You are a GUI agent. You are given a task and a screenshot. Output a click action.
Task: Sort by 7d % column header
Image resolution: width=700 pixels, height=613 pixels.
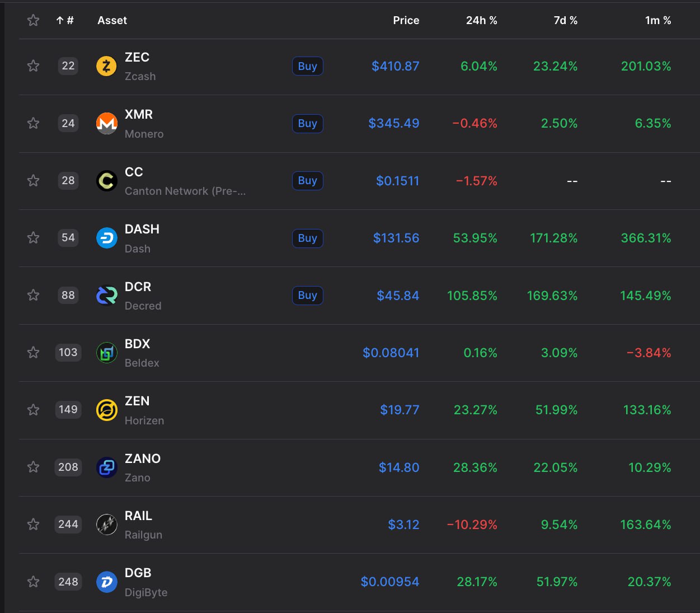(565, 21)
